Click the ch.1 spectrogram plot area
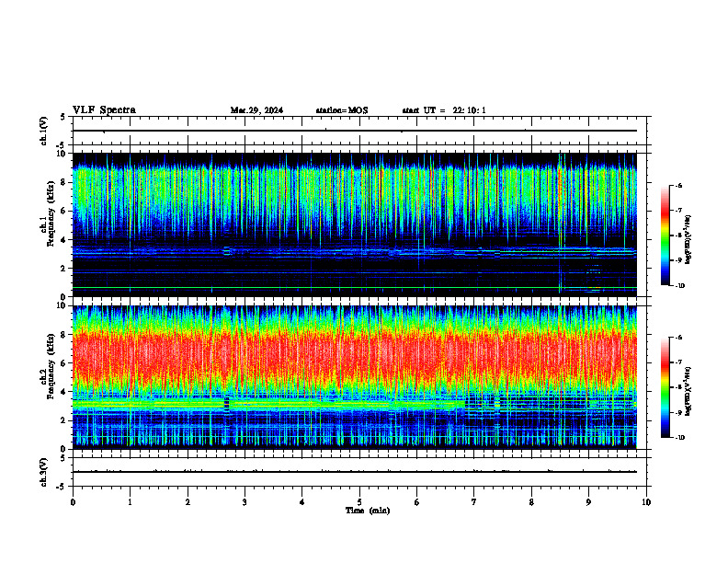Image resolution: width=728 pixels, height=563 pixels. click(x=354, y=224)
